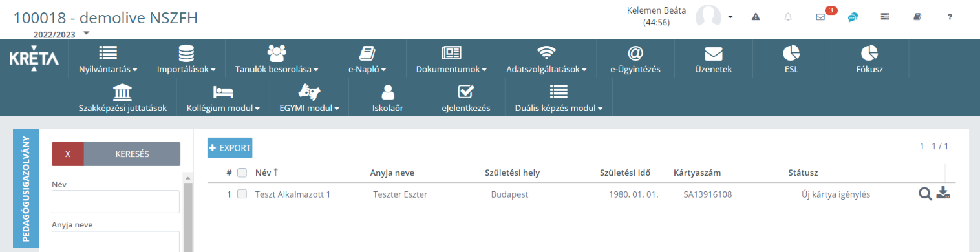Expand the 2022/2023 school year dropdown

point(87,33)
